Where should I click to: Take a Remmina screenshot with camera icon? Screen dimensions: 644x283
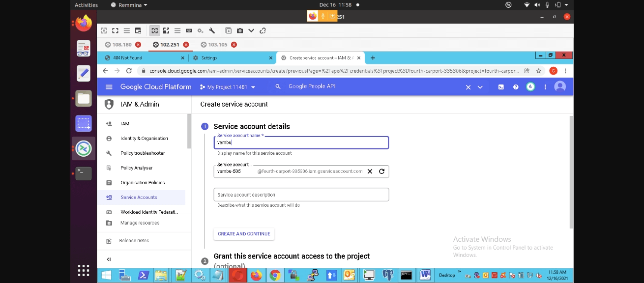[240, 30]
